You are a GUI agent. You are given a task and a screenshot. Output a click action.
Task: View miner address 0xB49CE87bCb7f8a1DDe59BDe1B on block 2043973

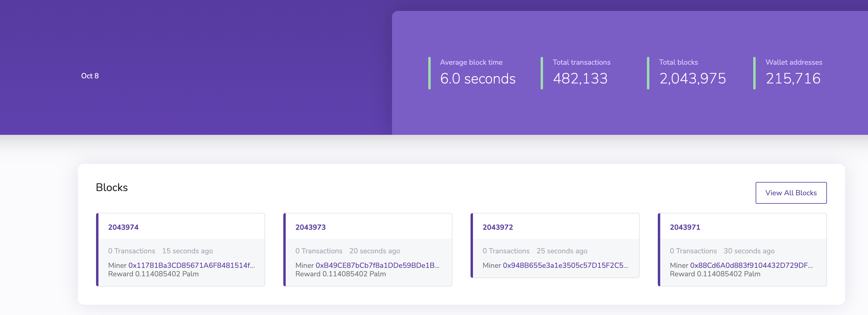[378, 265]
